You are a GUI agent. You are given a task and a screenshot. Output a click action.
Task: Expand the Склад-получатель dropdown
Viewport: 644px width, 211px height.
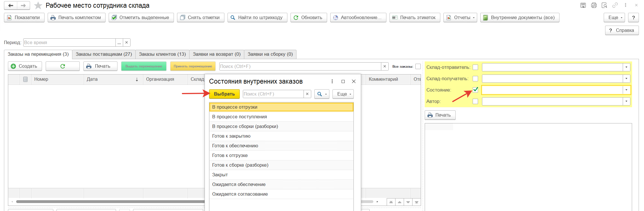pos(626,78)
